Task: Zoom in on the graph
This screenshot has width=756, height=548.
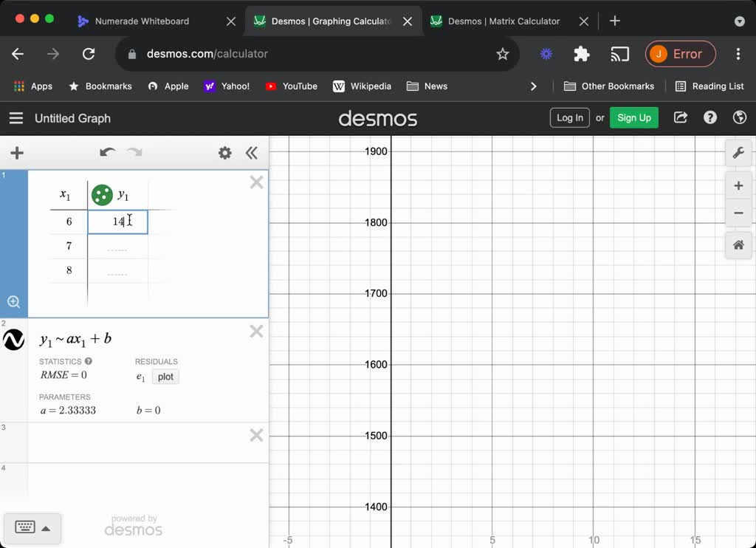Action: click(738, 185)
